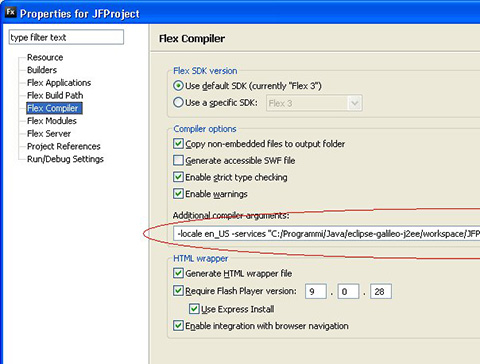Click the Flex SDK version group label
The height and width of the screenshot is (364, 480).
(x=205, y=71)
